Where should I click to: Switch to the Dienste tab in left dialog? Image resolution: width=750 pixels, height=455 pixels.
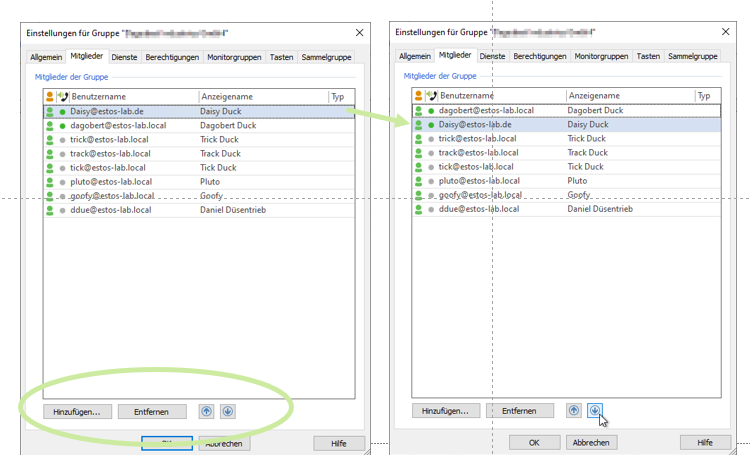(x=125, y=58)
